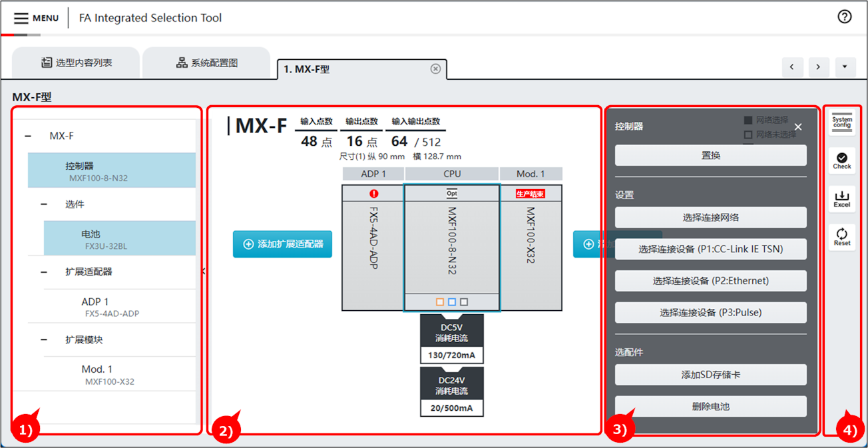The height and width of the screenshot is (448, 868).
Task: Open the System config tool
Action: (842, 123)
